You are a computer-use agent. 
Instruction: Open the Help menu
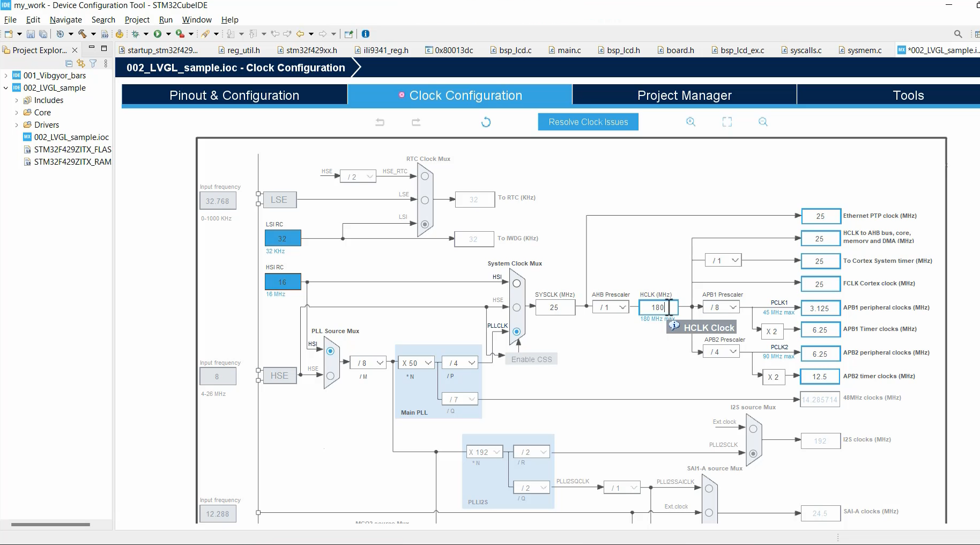[x=229, y=20]
